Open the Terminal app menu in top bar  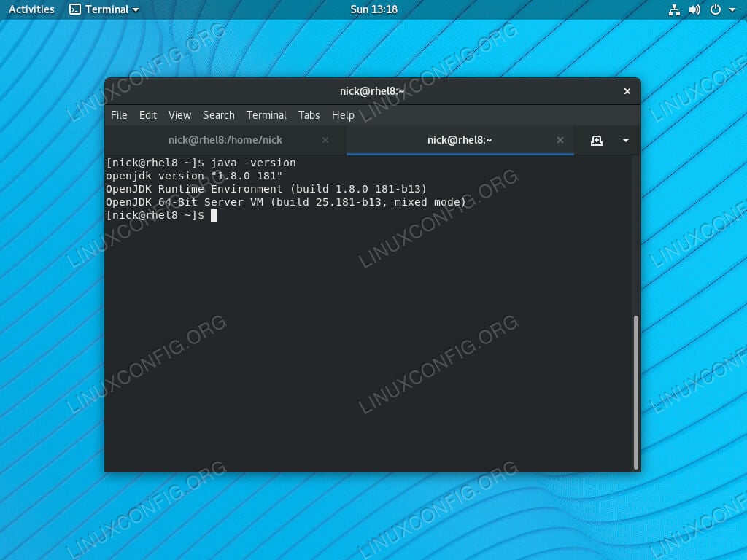pyautogui.click(x=104, y=9)
